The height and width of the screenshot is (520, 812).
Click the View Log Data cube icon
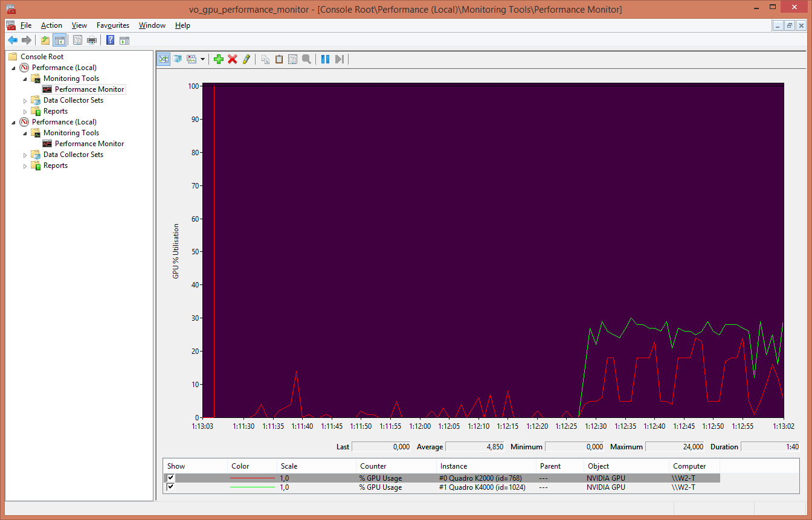(178, 59)
